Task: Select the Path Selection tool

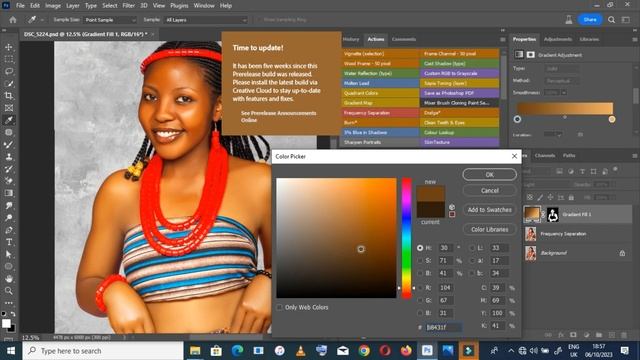Action: click(x=9, y=254)
